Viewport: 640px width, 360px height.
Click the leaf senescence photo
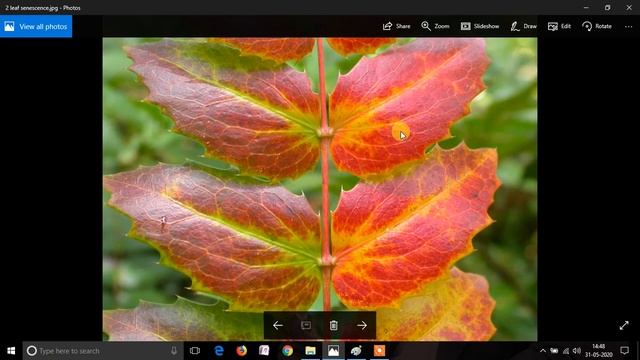[x=320, y=189]
